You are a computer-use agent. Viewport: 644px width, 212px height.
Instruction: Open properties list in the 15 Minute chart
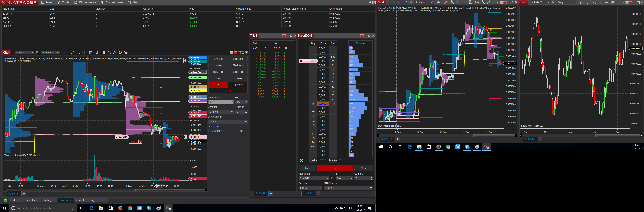[x=126, y=53]
